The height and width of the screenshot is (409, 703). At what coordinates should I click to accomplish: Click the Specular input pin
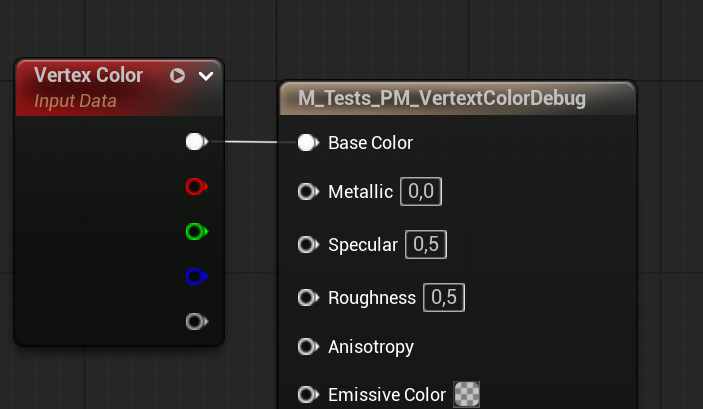click(x=308, y=245)
